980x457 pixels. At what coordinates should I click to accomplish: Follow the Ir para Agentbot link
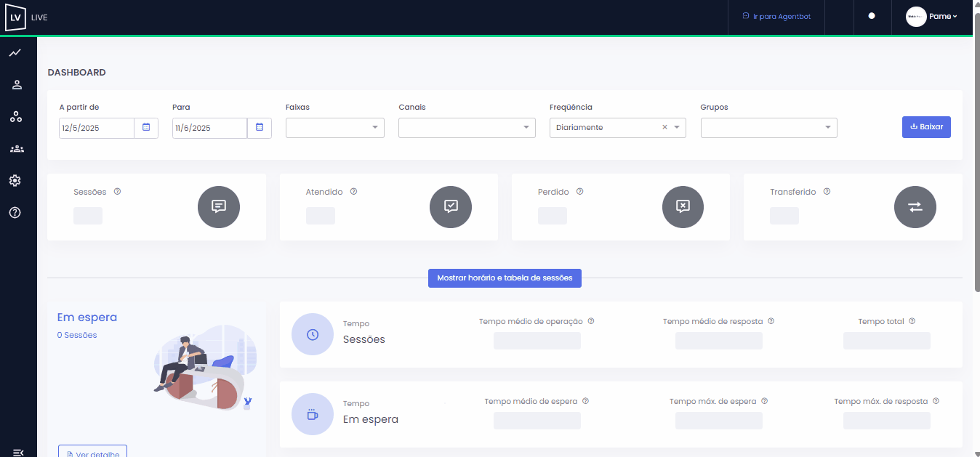pyautogui.click(x=776, y=16)
